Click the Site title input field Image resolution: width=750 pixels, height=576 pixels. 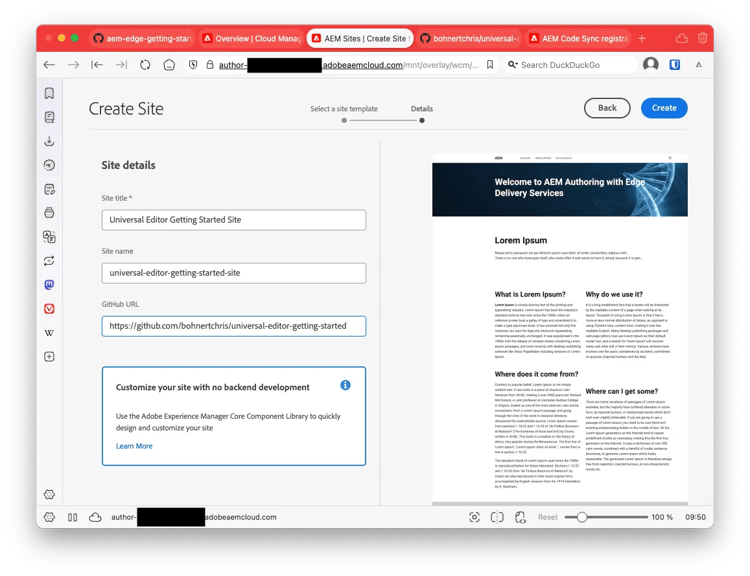tap(234, 220)
